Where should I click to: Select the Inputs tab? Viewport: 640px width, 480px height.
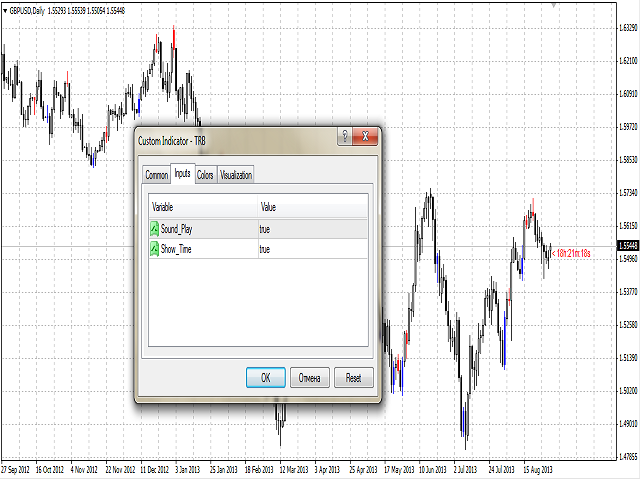(183, 174)
